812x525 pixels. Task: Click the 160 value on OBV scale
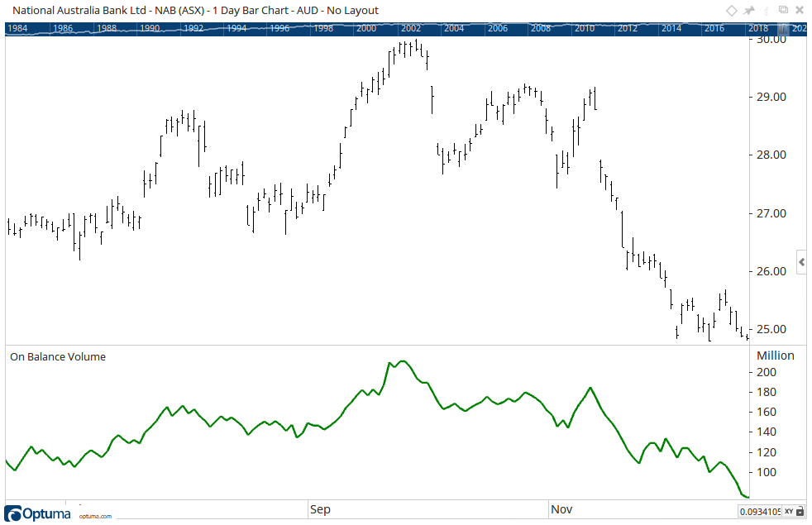(767, 412)
